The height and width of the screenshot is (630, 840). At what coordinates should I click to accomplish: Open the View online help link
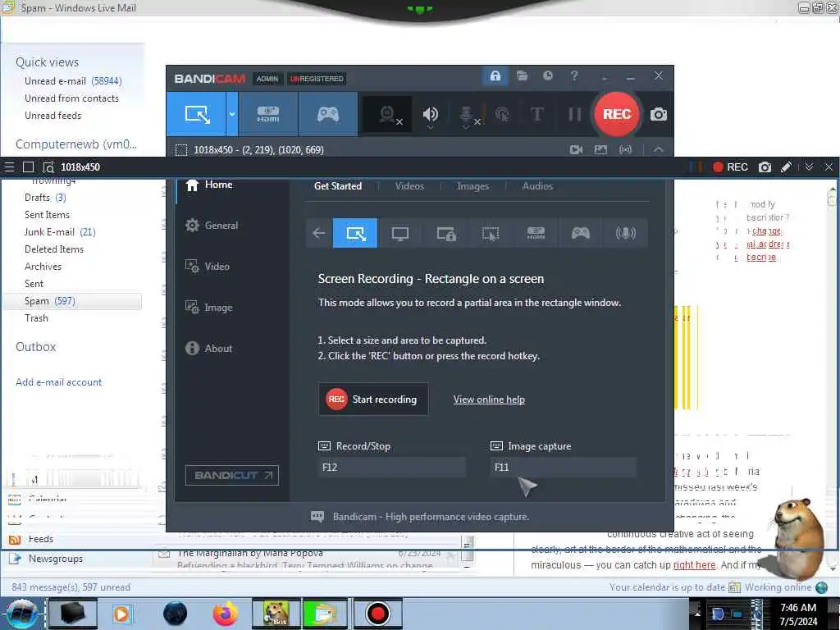point(489,399)
